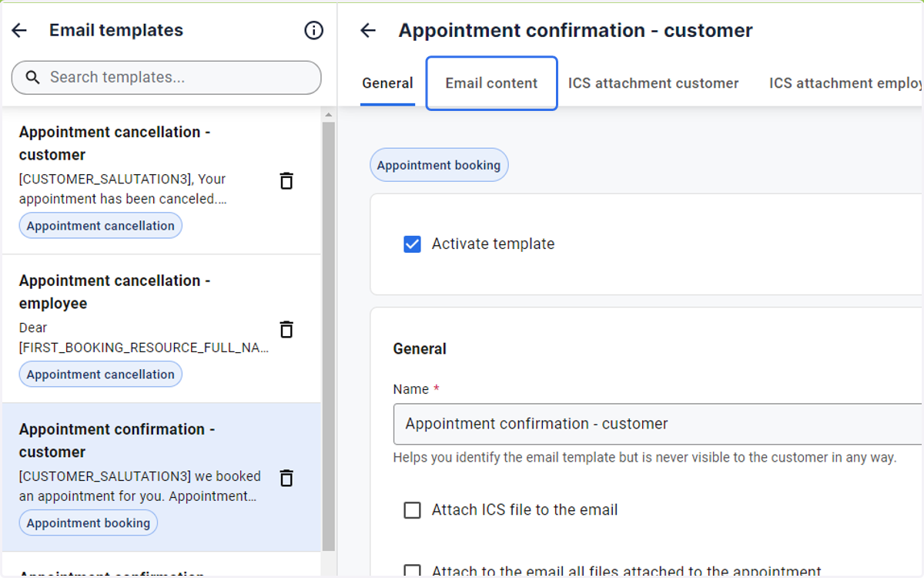Switch to the General tab
This screenshot has width=924, height=578.
[387, 83]
